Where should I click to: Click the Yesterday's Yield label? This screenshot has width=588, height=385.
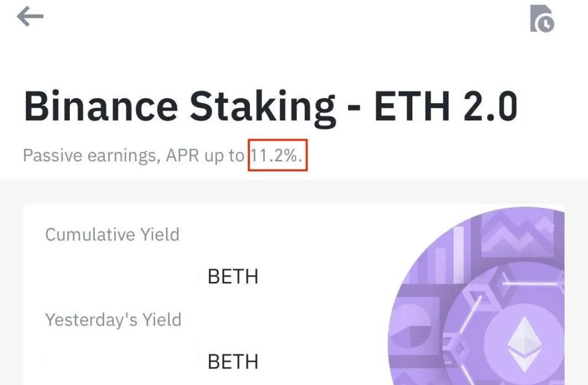pos(113,320)
